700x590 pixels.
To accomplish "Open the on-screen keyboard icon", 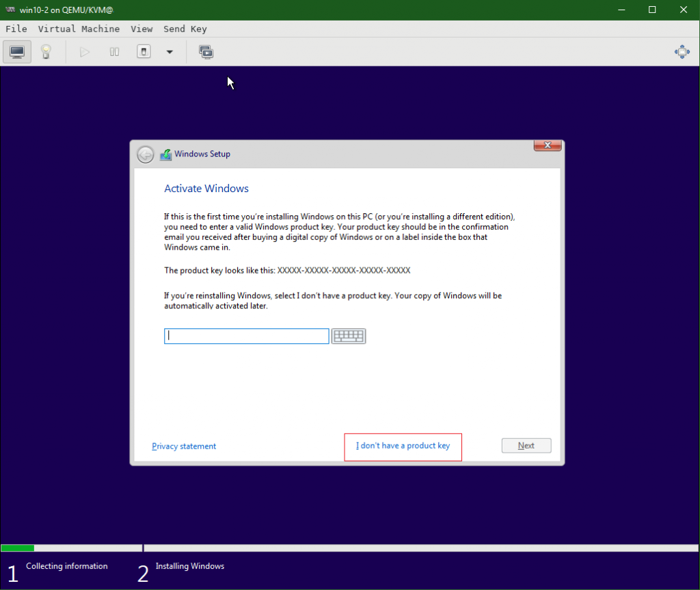I will [x=349, y=336].
